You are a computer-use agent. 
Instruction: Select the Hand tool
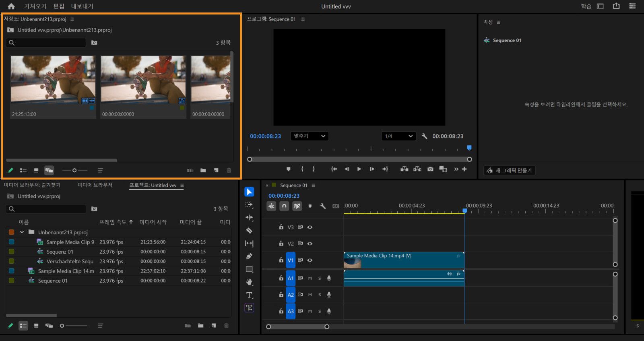249,282
